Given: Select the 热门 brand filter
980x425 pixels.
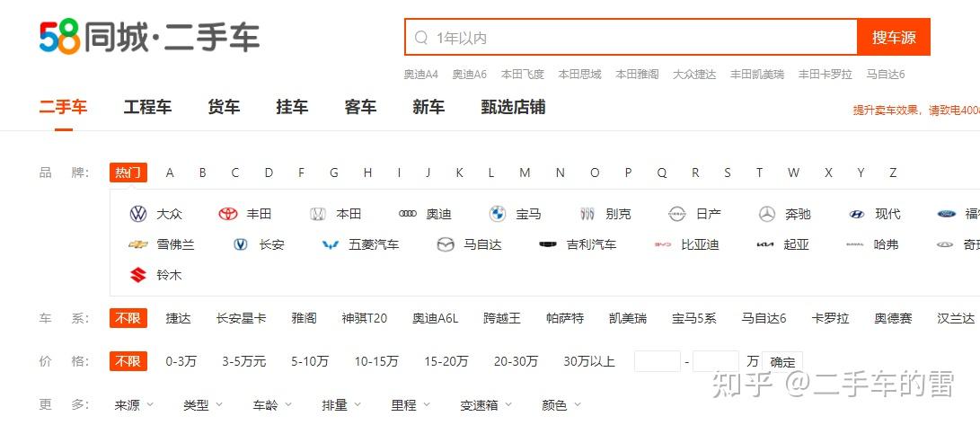Looking at the screenshot, I should click(128, 173).
